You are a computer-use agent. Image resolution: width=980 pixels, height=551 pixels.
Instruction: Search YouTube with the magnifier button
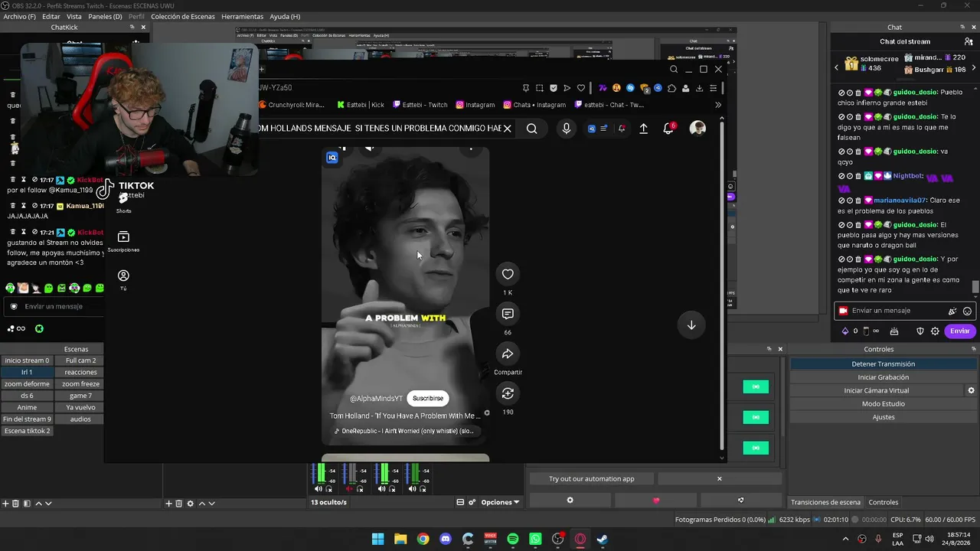coord(531,129)
